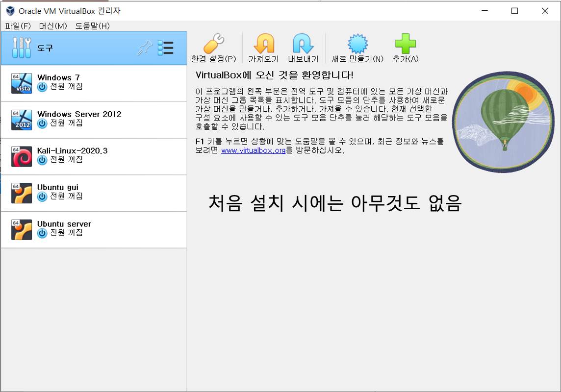This screenshot has width=561, height=392.
Task: Click Windows 7 powered-off status icon
Action: point(42,87)
